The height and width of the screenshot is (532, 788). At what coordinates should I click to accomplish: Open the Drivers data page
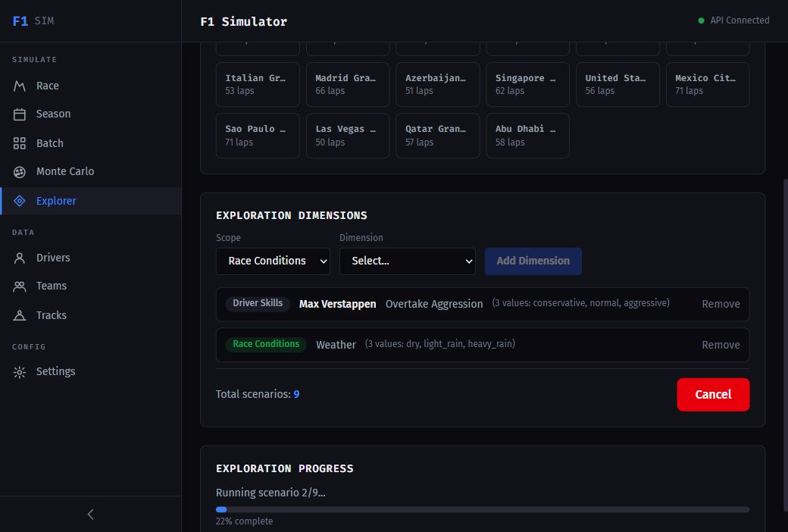(x=53, y=258)
